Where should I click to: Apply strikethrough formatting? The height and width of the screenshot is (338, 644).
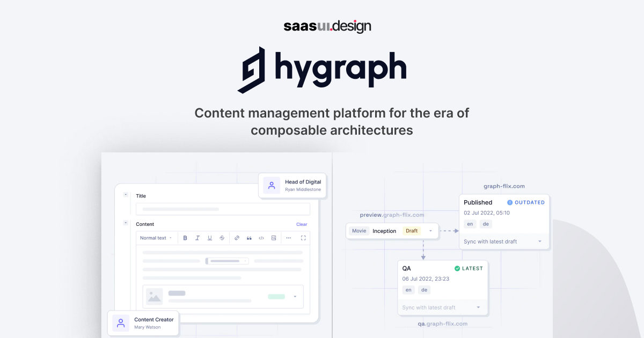tap(222, 238)
